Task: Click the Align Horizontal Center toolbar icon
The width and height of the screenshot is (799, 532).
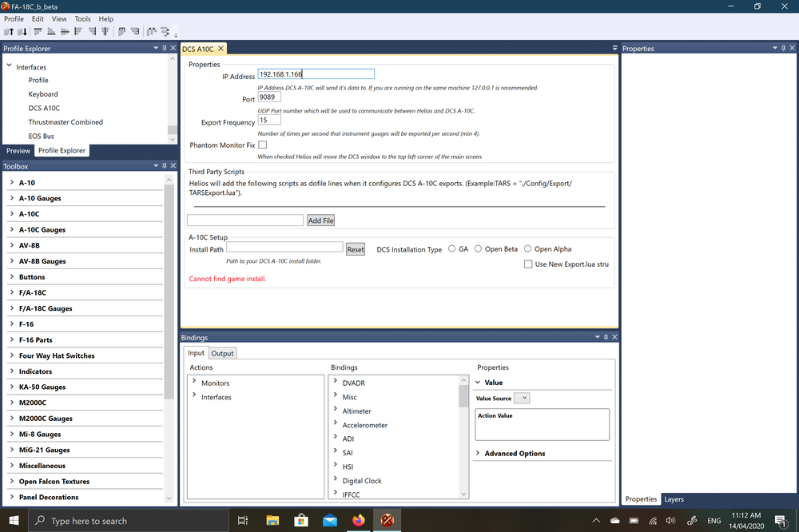Action: (65, 32)
